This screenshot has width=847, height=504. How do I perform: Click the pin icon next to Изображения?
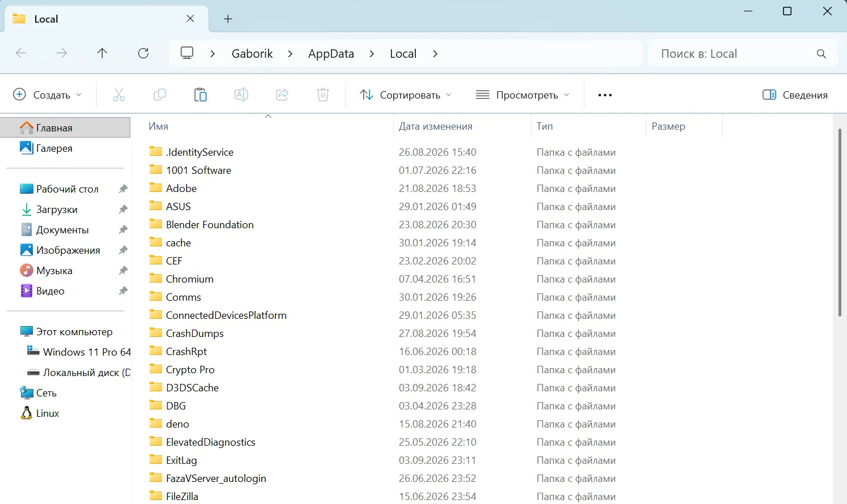(123, 250)
